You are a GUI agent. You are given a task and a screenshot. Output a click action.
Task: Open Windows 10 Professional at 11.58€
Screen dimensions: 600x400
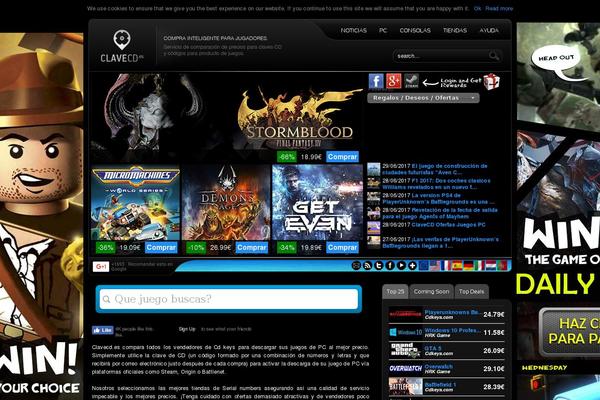click(x=447, y=332)
